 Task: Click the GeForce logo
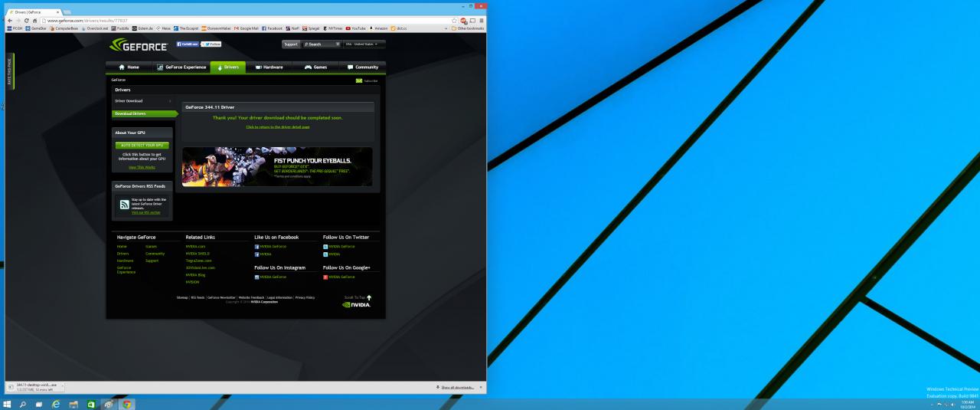(x=140, y=45)
